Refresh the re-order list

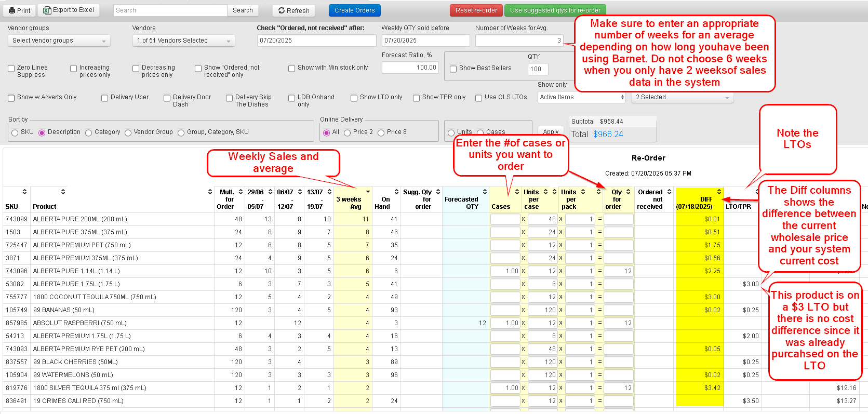click(293, 10)
